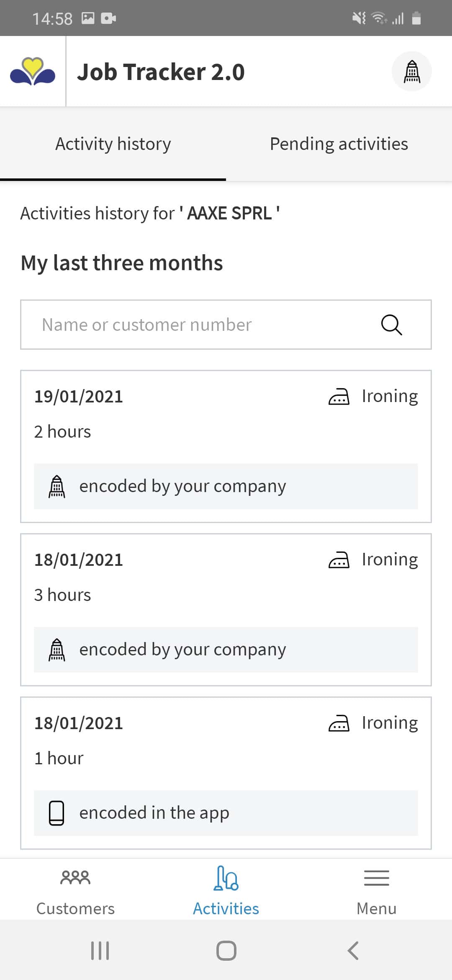Tap the iron icon on the 3 hours entry
The width and height of the screenshot is (452, 980).
click(339, 560)
